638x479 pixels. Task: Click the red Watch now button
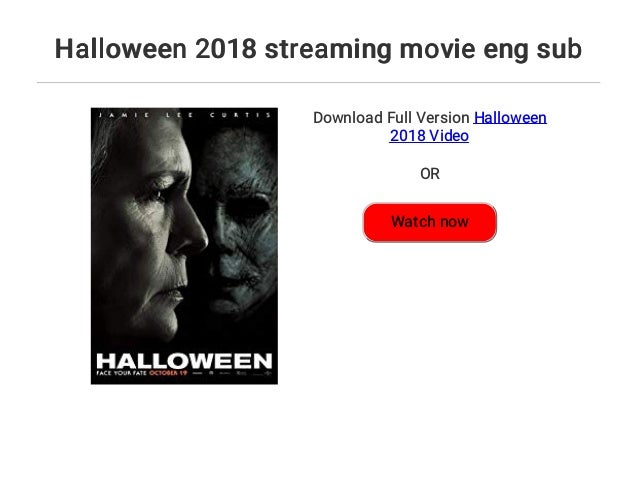pyautogui.click(x=430, y=222)
